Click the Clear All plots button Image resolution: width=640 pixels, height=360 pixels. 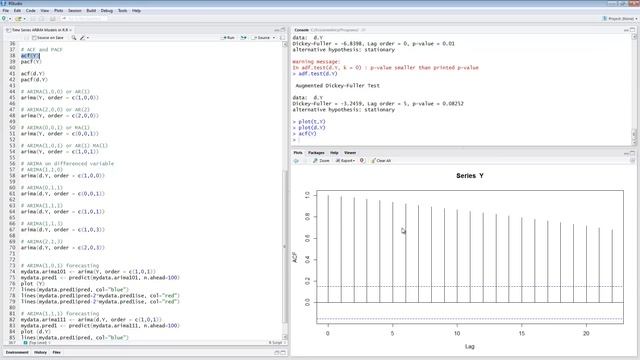(381, 161)
